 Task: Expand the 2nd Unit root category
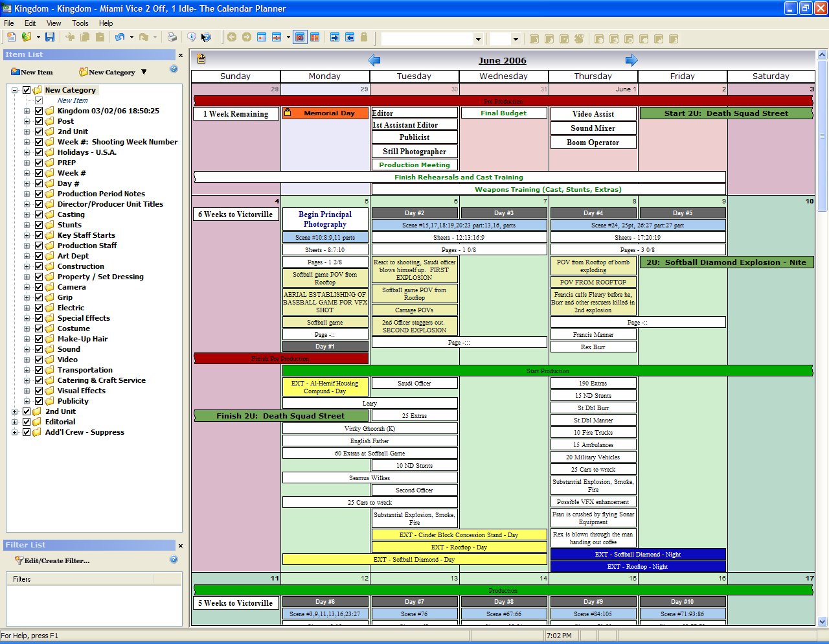pos(14,411)
